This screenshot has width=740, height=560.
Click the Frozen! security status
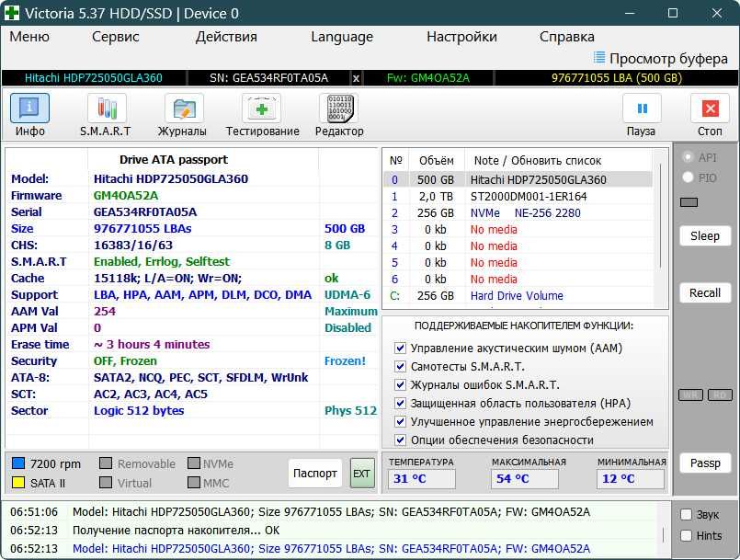(345, 361)
